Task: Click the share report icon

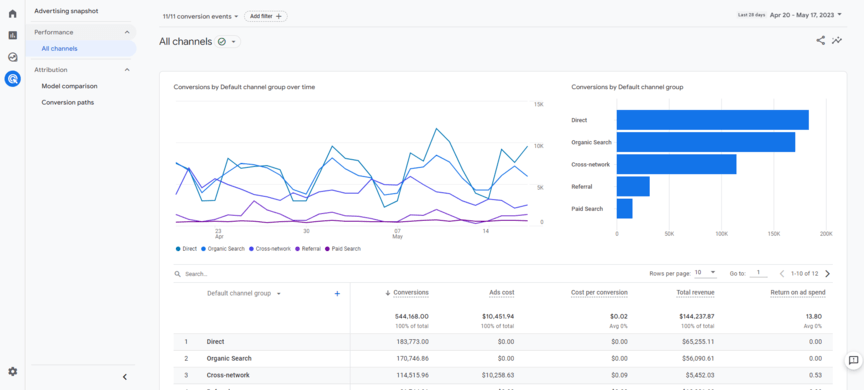Action: (820, 40)
